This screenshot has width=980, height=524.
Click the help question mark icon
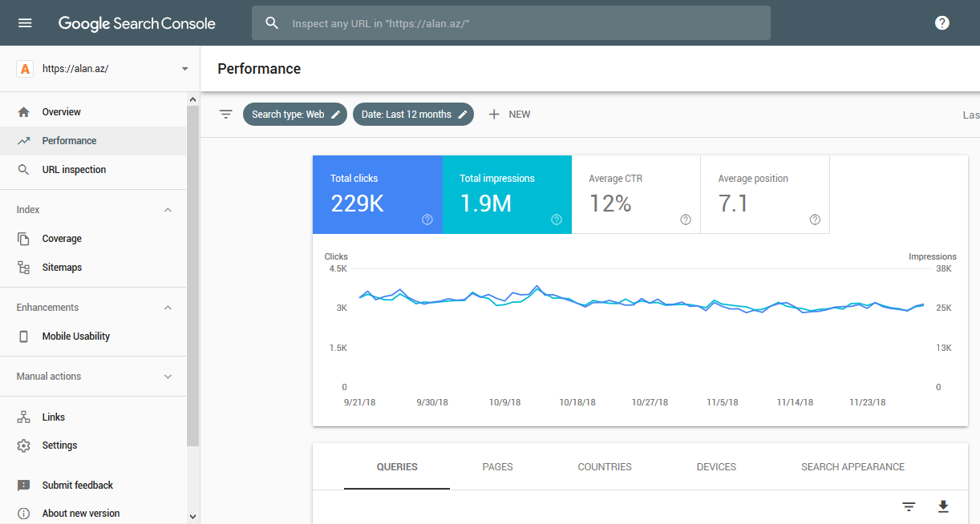(942, 23)
